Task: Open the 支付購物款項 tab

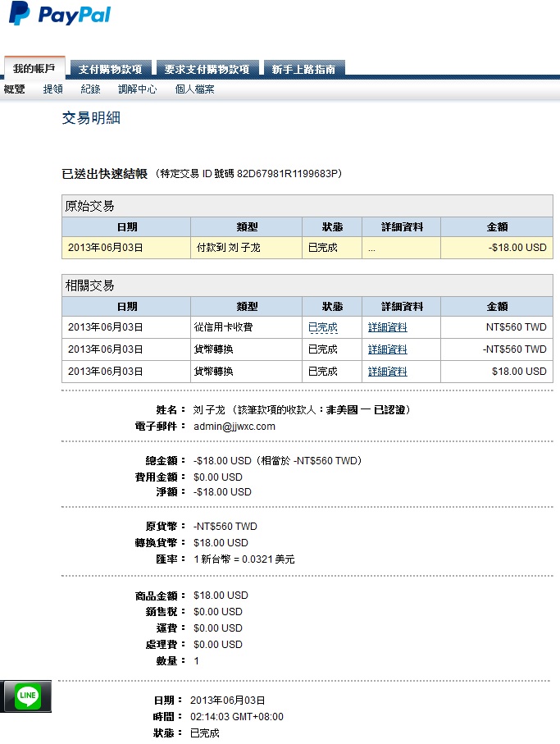Action: click(x=111, y=69)
